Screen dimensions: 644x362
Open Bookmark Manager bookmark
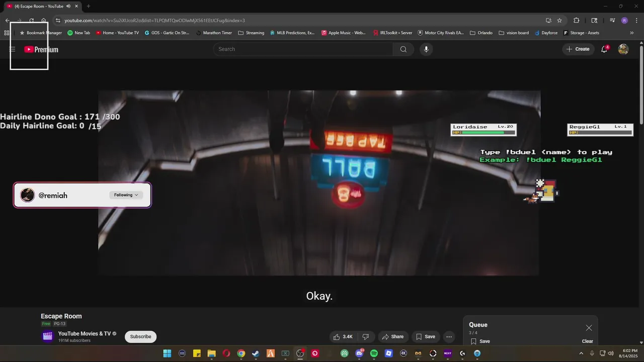pyautogui.click(x=40, y=33)
